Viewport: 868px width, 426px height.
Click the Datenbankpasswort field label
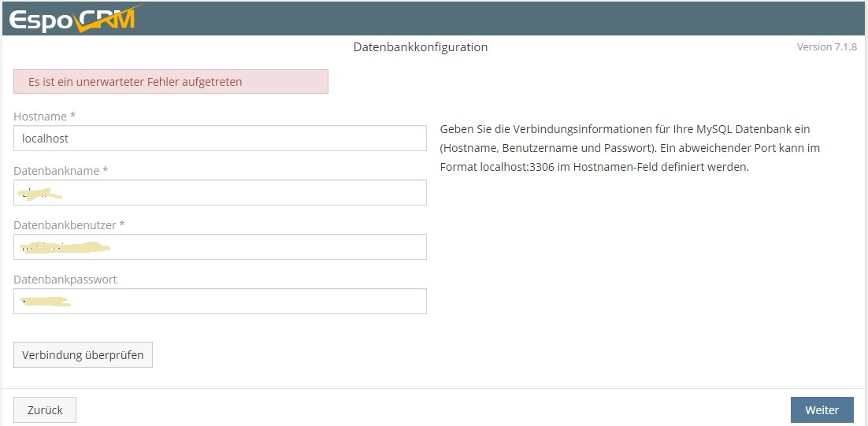tap(65, 280)
